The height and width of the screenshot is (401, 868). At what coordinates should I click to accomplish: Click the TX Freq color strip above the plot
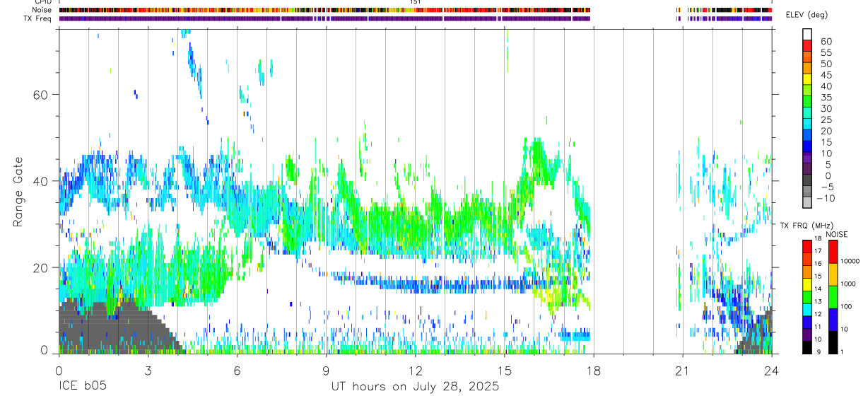click(415, 18)
